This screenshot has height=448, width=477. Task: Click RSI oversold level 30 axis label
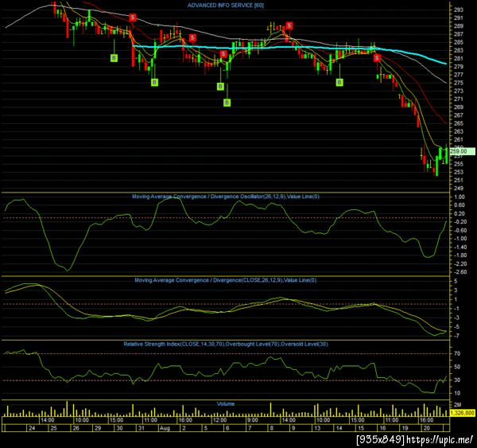coord(457,380)
